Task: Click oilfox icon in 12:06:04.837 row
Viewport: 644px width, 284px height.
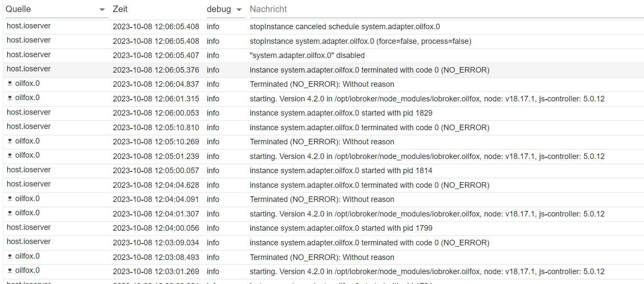Action: click(10, 84)
